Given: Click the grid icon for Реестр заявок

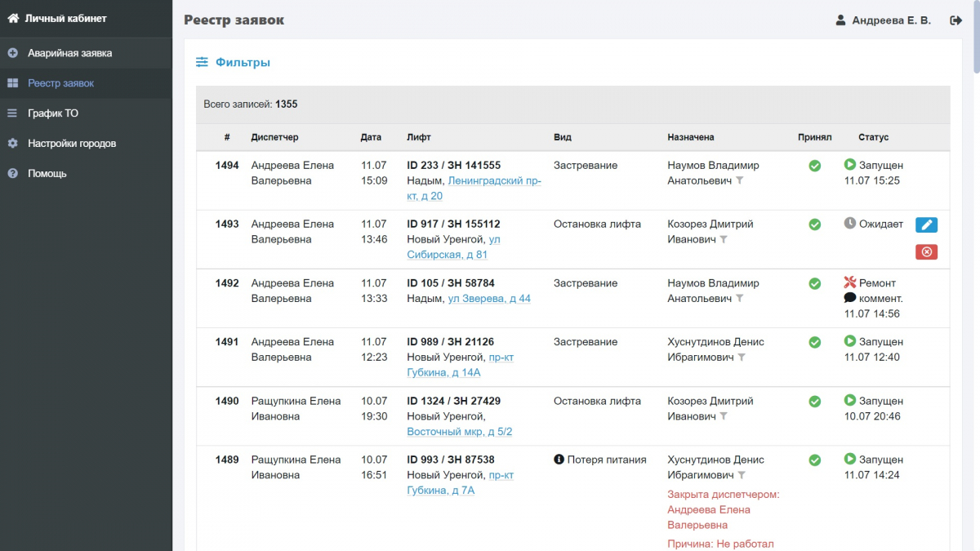Looking at the screenshot, I should pos(12,83).
